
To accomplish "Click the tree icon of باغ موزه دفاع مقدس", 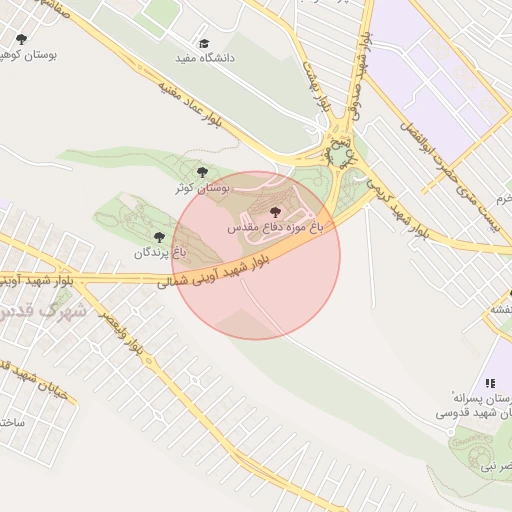I will tap(275, 212).
